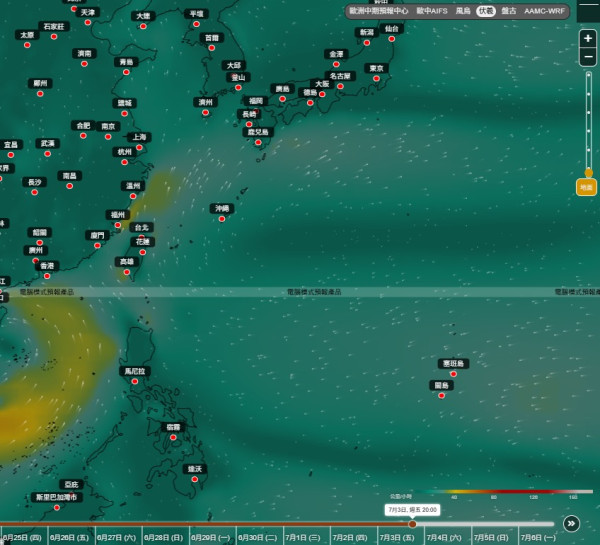
Task: Select the highlighted 伏羲 model tab
Action: coord(486,11)
